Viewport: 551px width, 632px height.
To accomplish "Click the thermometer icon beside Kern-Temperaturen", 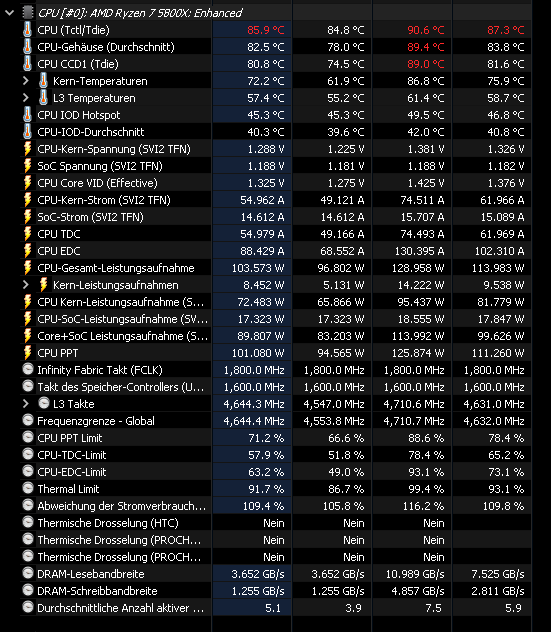I will pyautogui.click(x=43, y=81).
